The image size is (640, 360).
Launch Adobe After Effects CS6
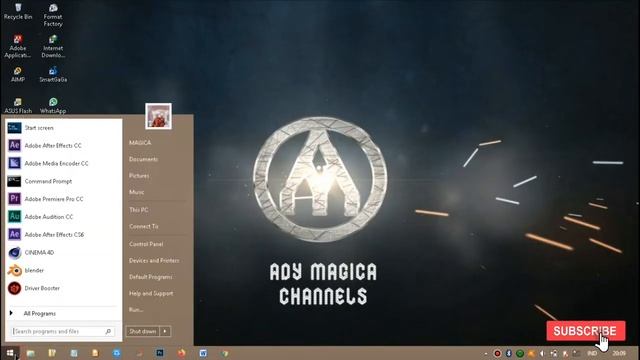63,235
